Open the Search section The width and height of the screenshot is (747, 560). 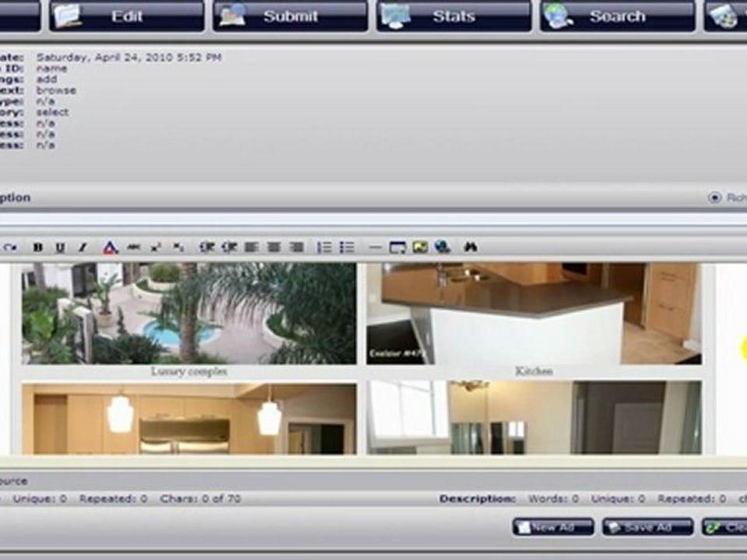point(617,16)
